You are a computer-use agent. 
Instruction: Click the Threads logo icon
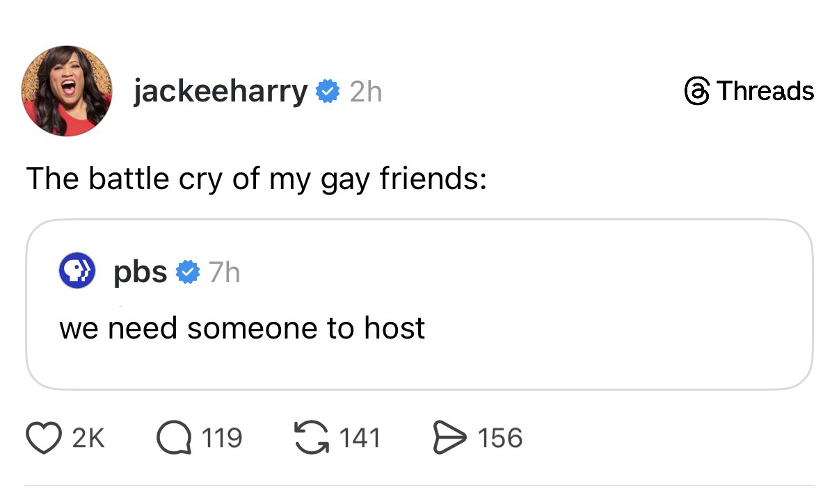[697, 91]
